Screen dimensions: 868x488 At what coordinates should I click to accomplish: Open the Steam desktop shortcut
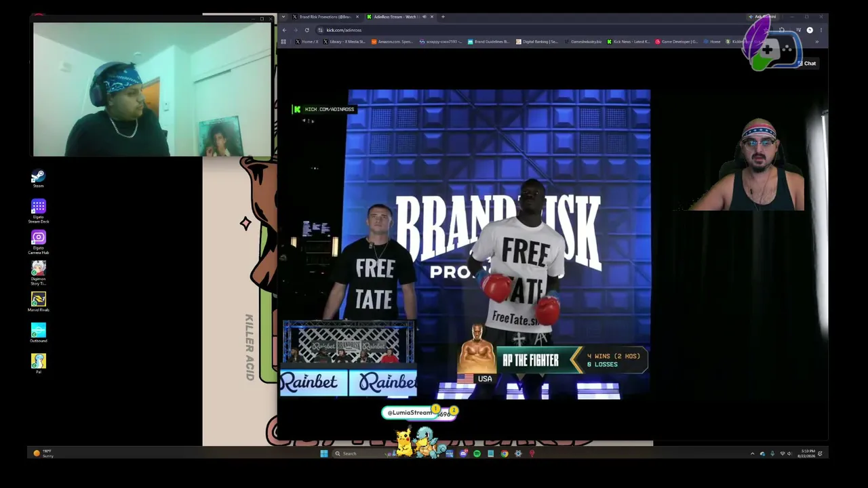(x=38, y=178)
